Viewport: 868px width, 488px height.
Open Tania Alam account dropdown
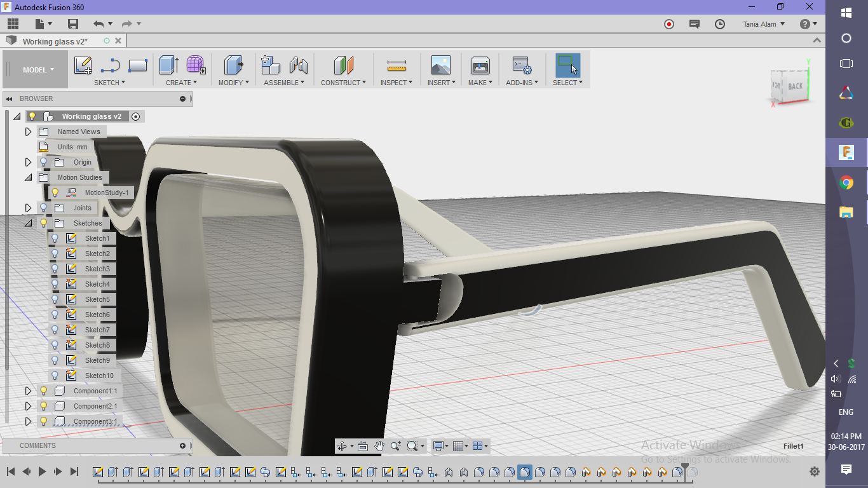(764, 24)
